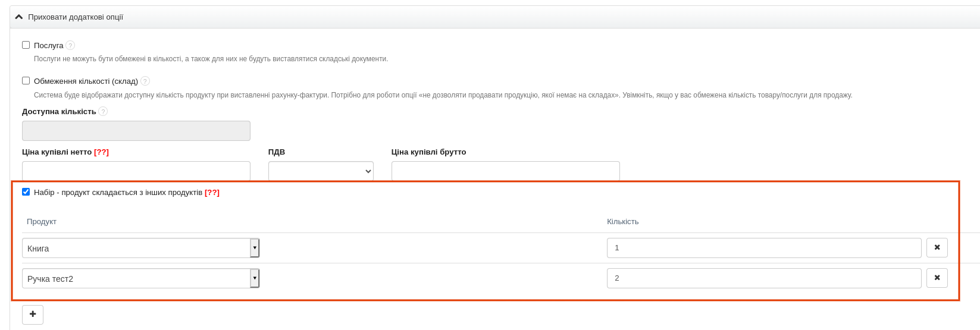Screen dimensions: 980x330
Task: Click the Кількість column header
Action: [623, 222]
